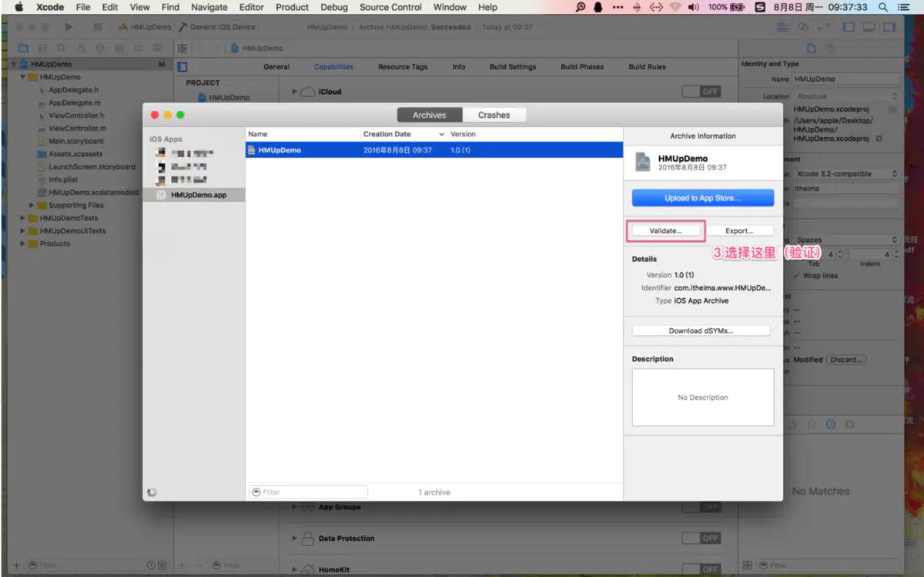Switch to Assistant editor icon
This screenshot has width=924, height=577.
[803, 27]
